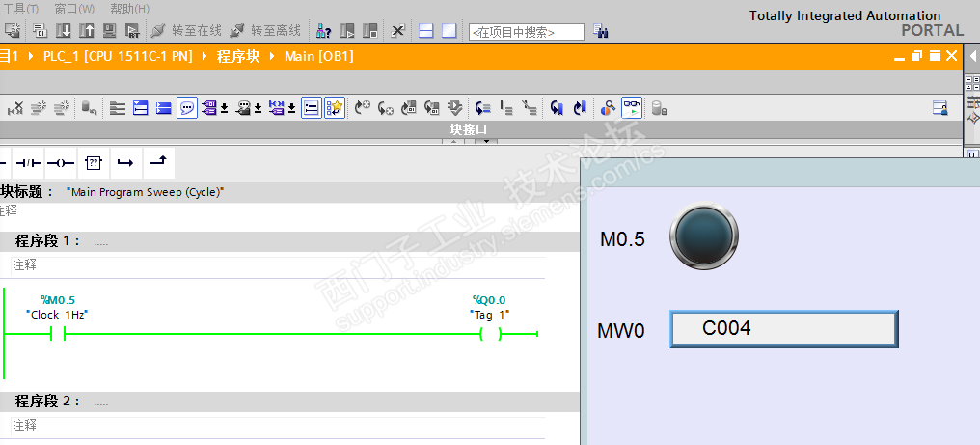
Task: Click the stop CPU icon
Action: pos(370,30)
